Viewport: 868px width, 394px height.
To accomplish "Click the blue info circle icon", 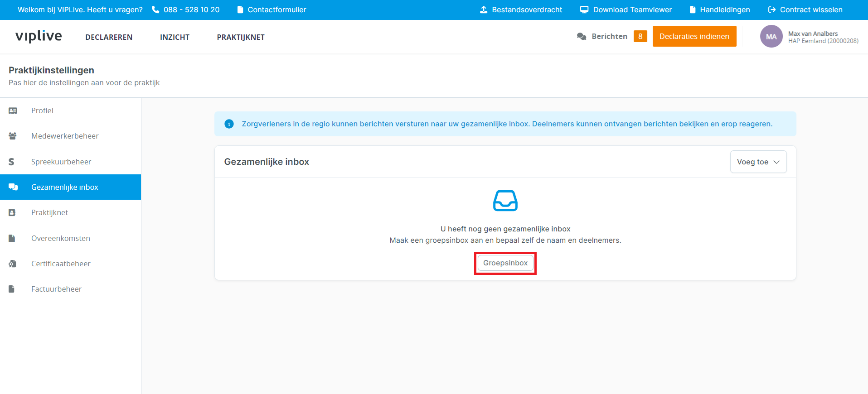I will coord(229,124).
